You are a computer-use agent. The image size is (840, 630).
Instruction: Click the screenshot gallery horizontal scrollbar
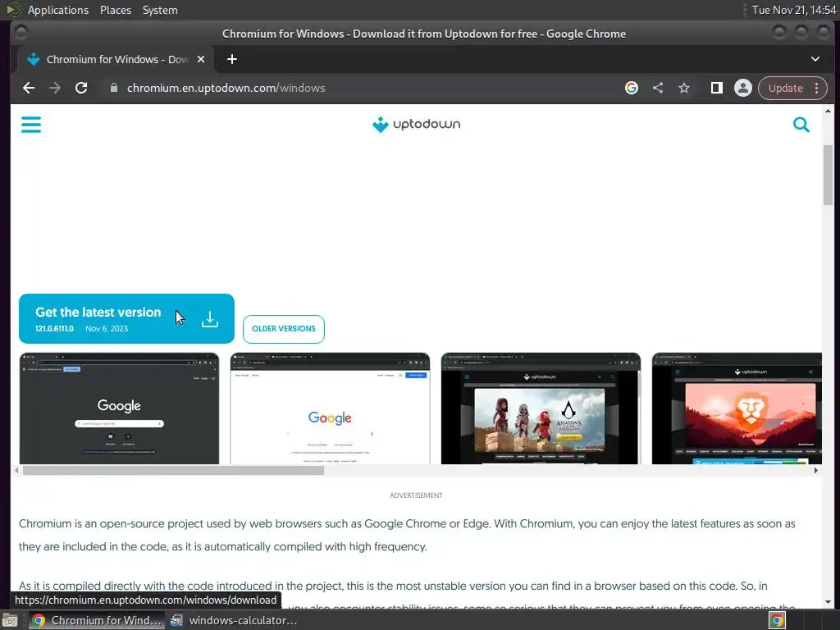tap(173, 470)
